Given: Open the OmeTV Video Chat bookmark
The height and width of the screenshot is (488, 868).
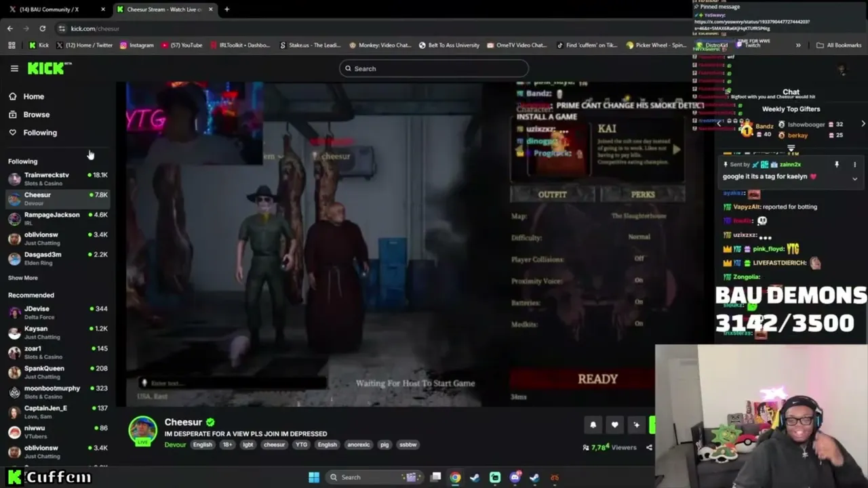Looking at the screenshot, I should pyautogui.click(x=517, y=45).
